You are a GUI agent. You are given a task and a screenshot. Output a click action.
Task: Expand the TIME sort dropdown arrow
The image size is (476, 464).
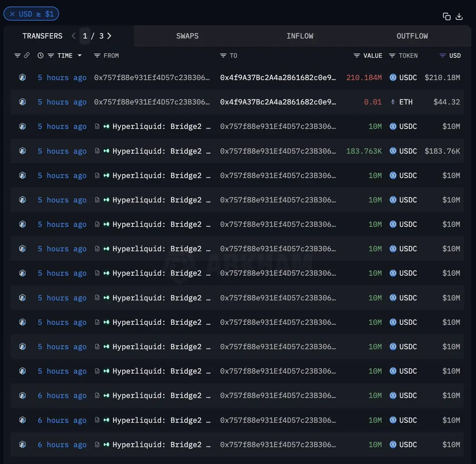(x=80, y=56)
